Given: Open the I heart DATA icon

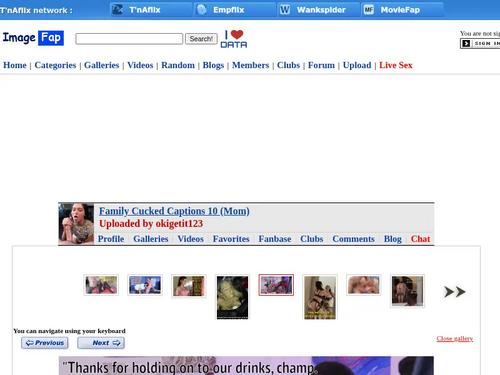Looking at the screenshot, I should tap(234, 39).
